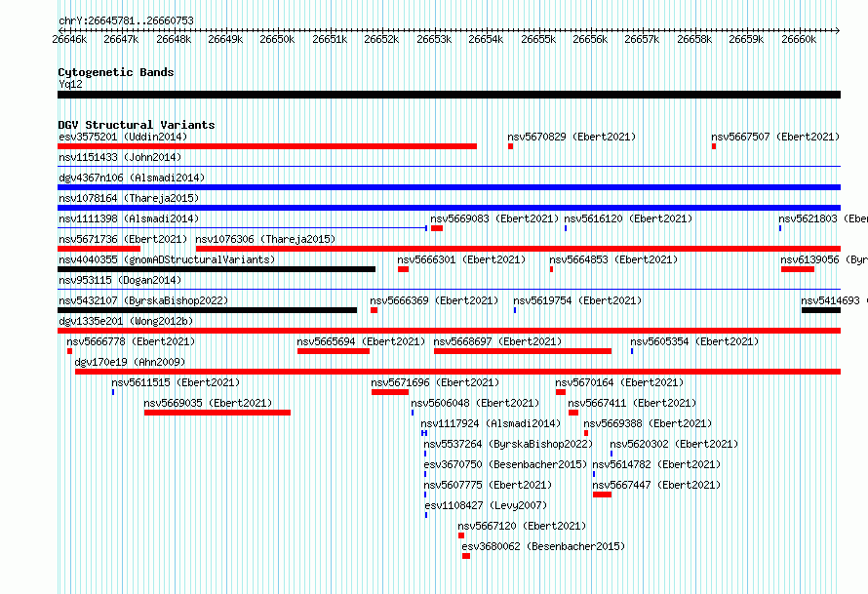
Task: Open the nsv5666369 (Ebert2021) variant label
Action: [x=434, y=300]
